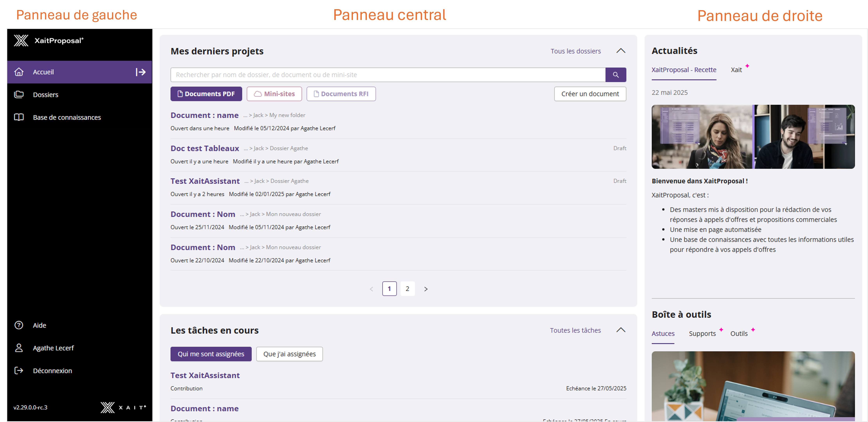
Task: Enable the Mini-sites filter
Action: point(274,94)
